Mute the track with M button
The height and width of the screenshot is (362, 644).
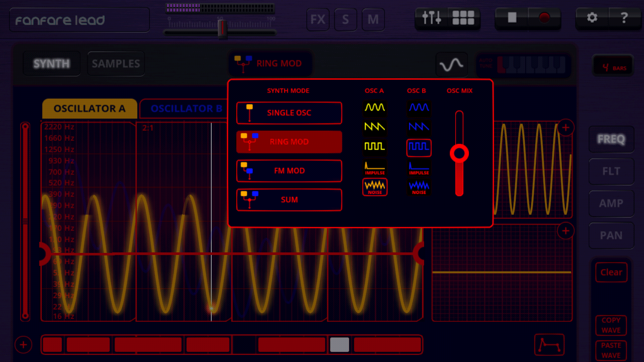[x=373, y=20]
